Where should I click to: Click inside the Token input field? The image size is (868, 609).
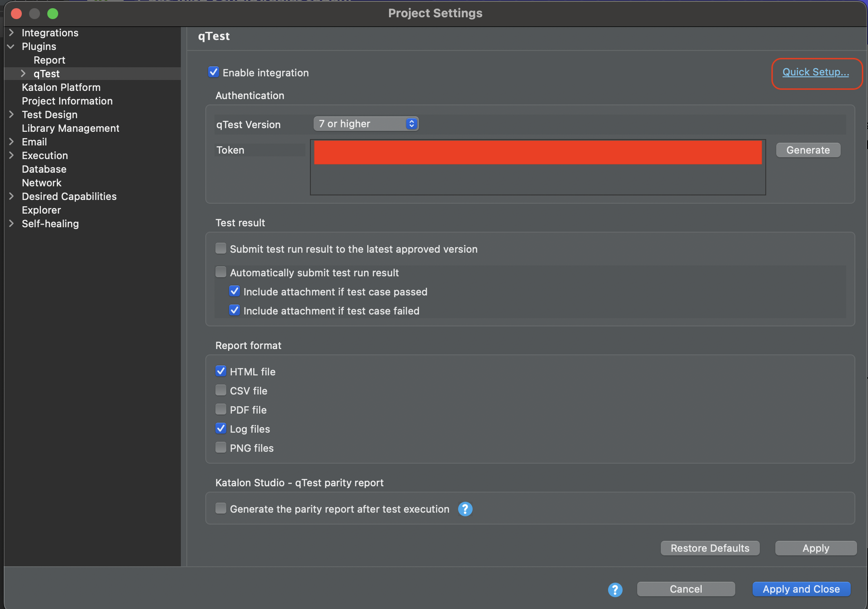point(536,152)
